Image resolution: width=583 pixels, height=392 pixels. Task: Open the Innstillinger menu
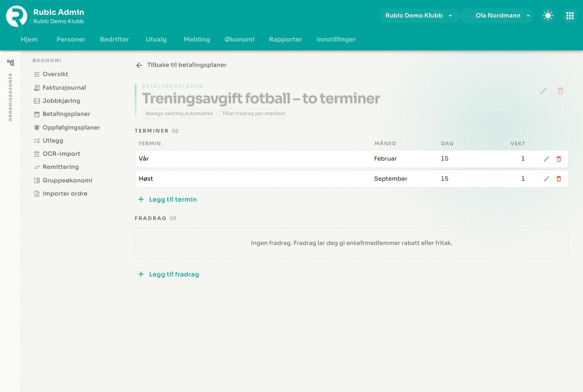click(x=336, y=39)
